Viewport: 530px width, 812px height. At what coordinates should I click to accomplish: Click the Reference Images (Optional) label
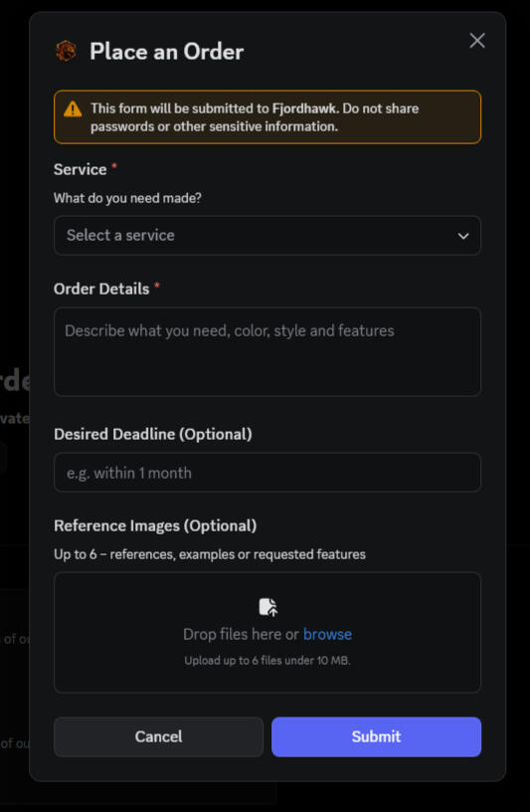[x=155, y=525]
